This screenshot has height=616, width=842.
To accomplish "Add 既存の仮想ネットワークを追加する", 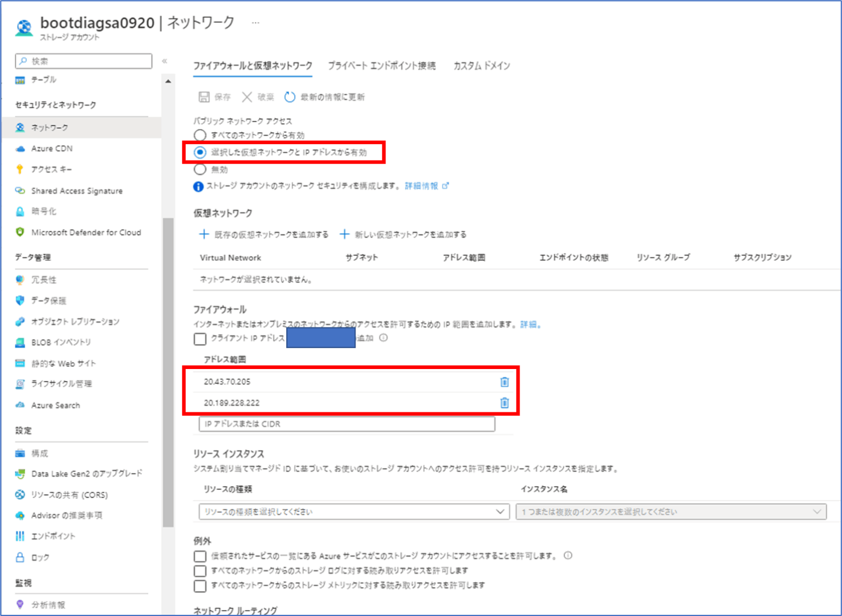I will pyautogui.click(x=263, y=234).
